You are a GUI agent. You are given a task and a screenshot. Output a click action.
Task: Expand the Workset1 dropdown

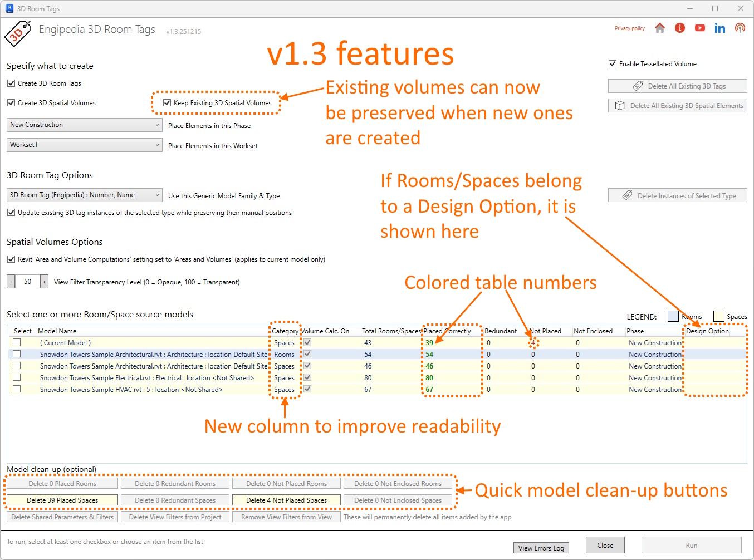coord(158,145)
